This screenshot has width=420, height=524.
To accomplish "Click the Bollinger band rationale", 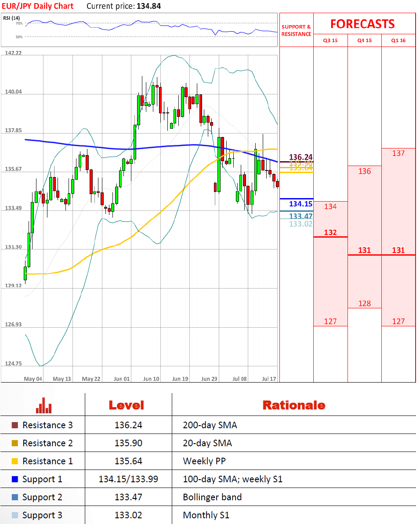I will pyautogui.click(x=212, y=497).
